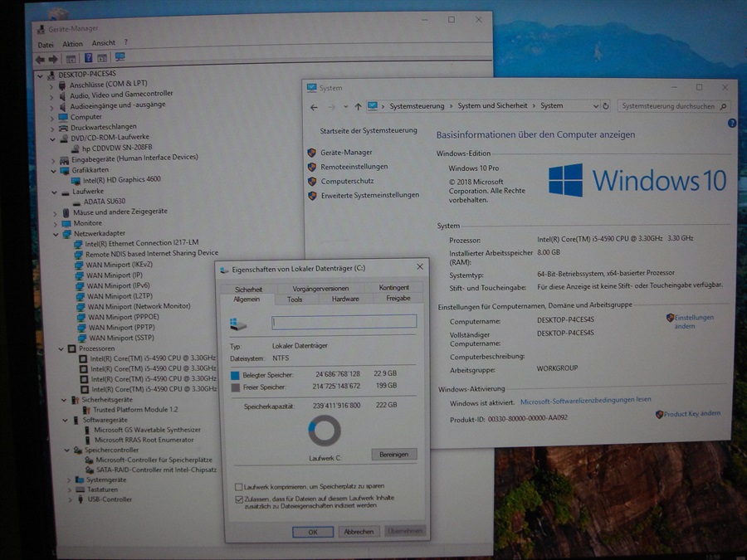Click Product Key ändern link
Viewport: 747px width, 560px height.
pos(691,414)
